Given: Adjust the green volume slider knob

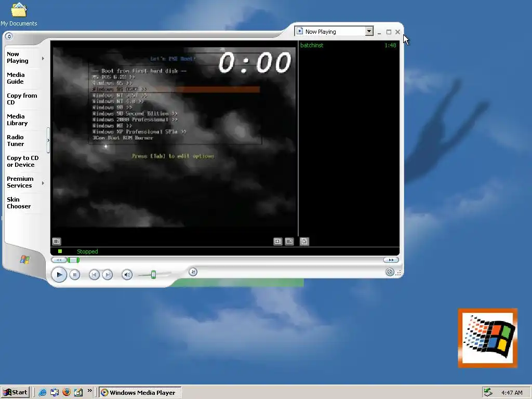Looking at the screenshot, I should (153, 274).
